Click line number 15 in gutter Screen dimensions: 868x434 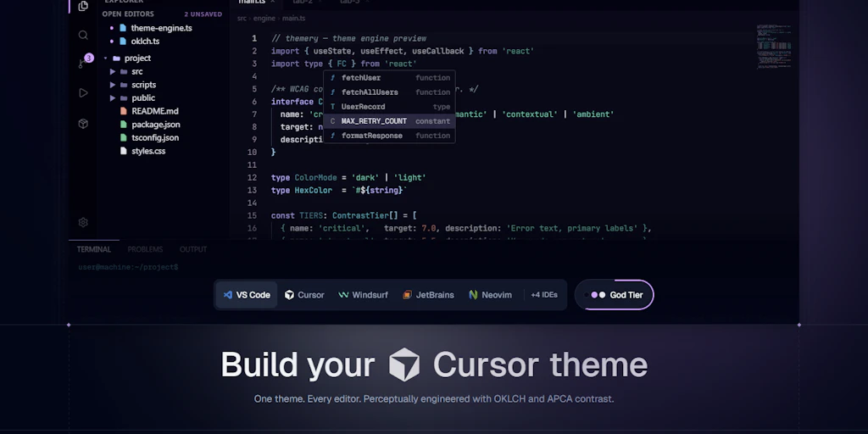[x=252, y=215]
